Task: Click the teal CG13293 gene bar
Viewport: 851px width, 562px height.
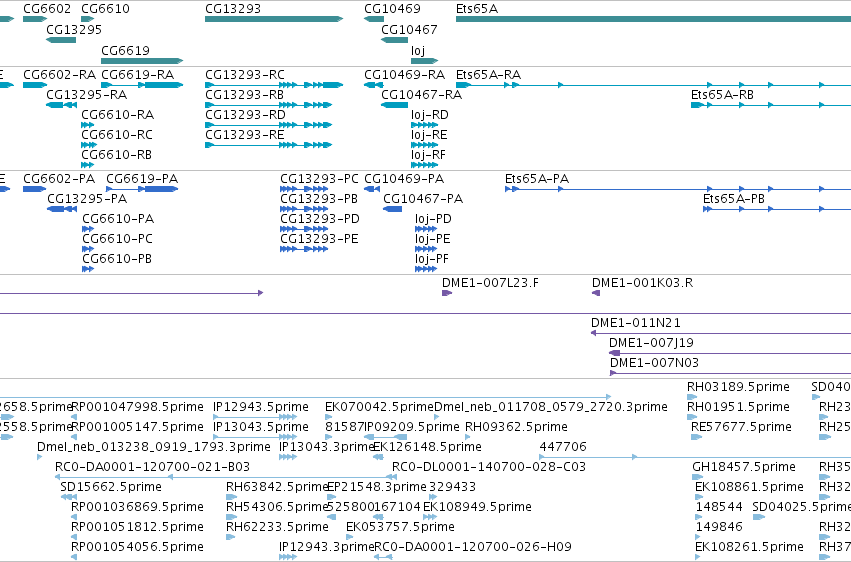Action: [x=274, y=19]
